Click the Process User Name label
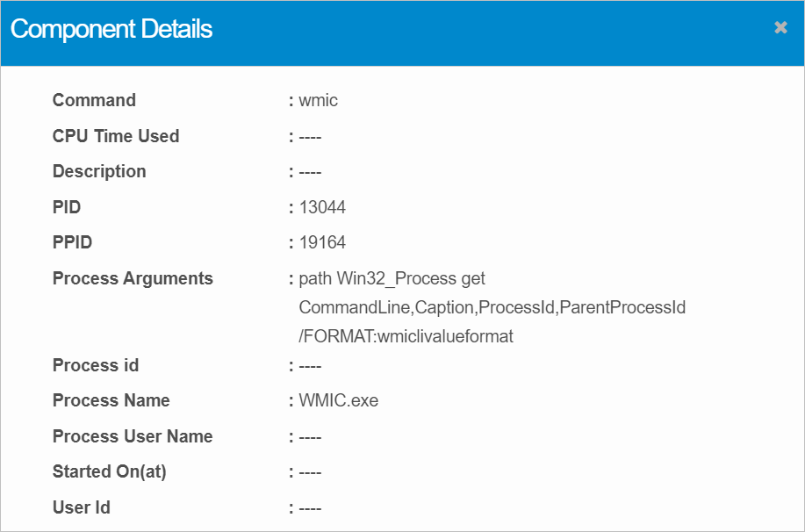 click(x=132, y=436)
